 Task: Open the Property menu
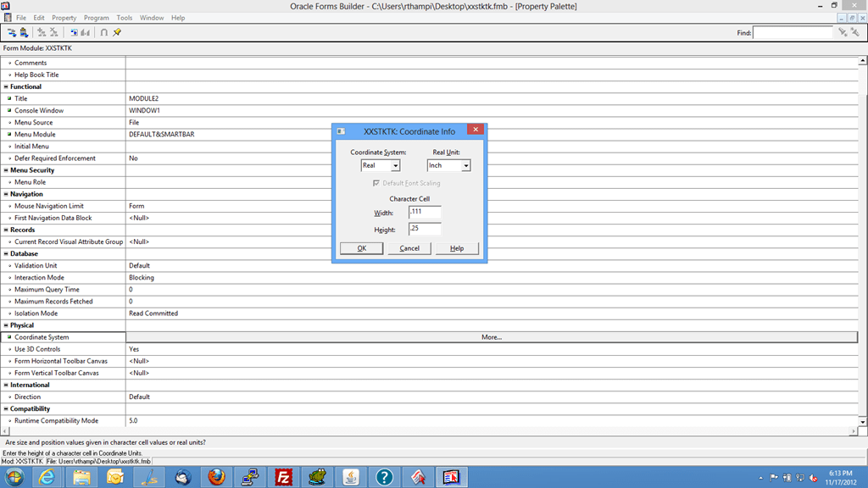point(64,18)
